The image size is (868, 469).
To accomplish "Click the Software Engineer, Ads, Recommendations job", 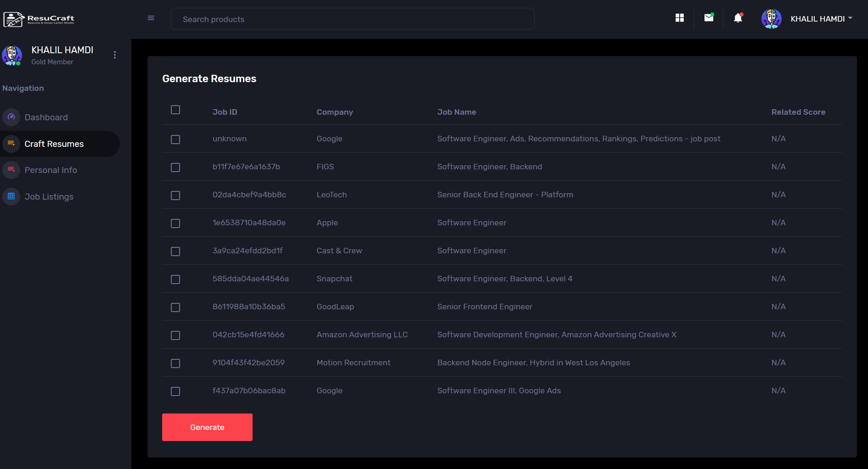I will [579, 139].
